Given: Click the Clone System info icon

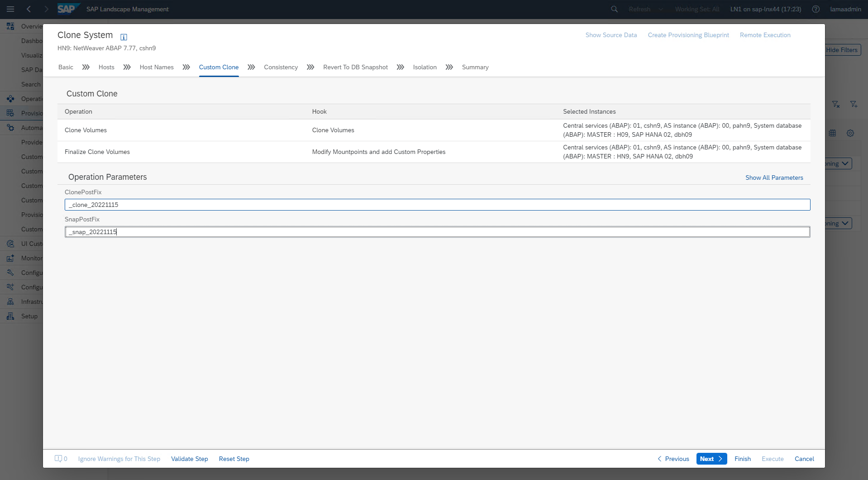Looking at the screenshot, I should point(124,37).
